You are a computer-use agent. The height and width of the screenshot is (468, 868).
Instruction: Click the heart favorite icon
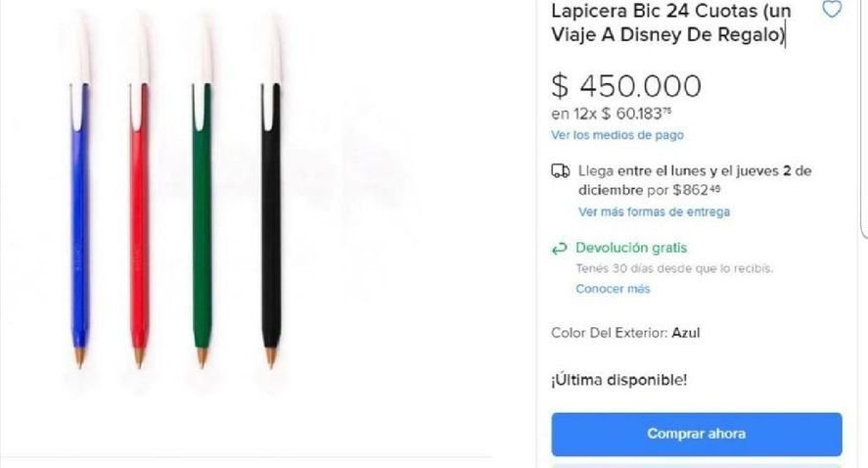click(x=831, y=11)
